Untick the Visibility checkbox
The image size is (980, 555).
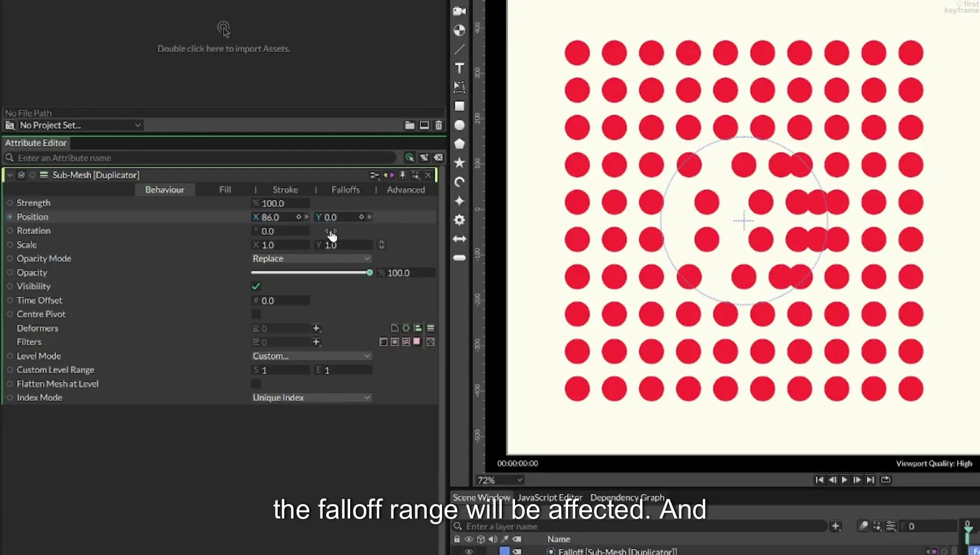256,286
